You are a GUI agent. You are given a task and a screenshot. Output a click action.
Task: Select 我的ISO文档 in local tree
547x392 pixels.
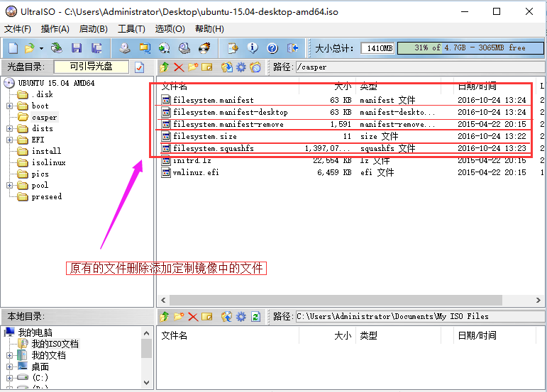click(55, 344)
